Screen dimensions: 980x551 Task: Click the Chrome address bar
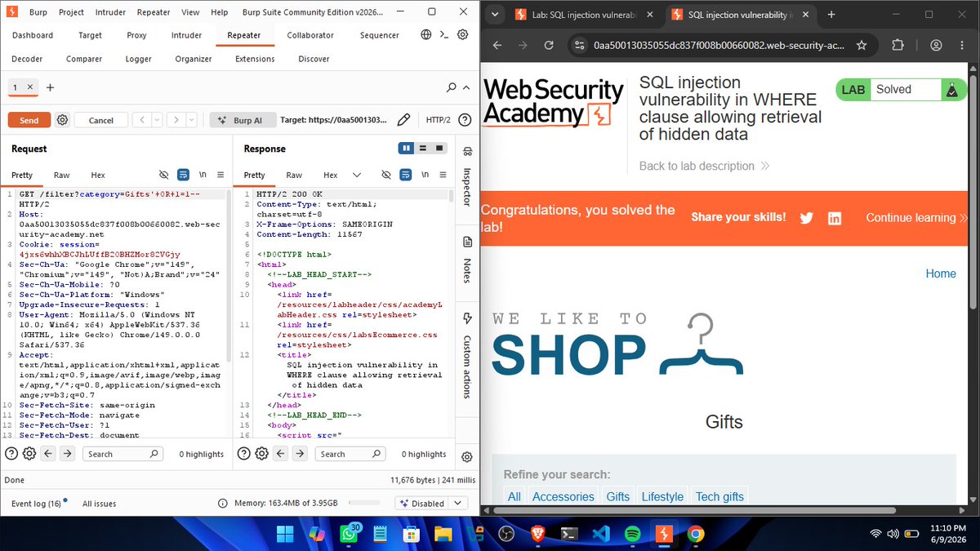tap(719, 46)
